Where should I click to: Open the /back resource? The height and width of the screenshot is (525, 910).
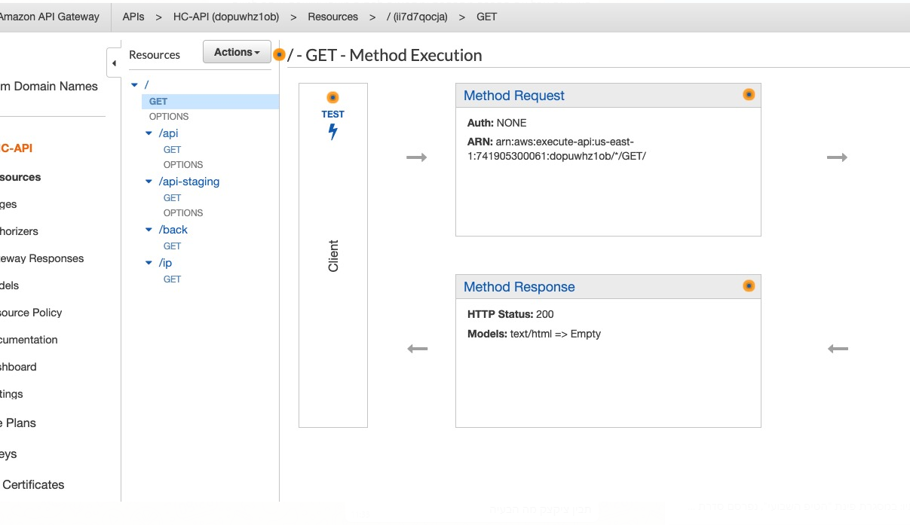173,230
